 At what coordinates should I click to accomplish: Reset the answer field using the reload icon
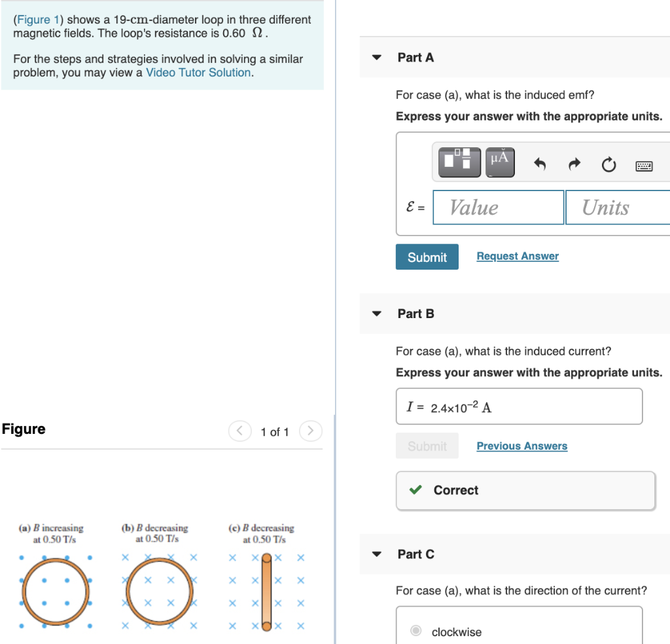[x=608, y=165]
